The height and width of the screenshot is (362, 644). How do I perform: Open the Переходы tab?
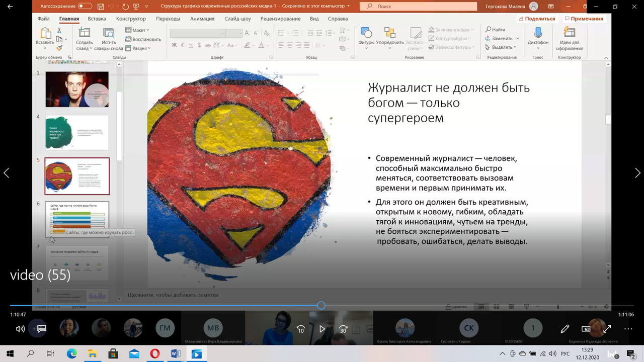pyautogui.click(x=168, y=19)
